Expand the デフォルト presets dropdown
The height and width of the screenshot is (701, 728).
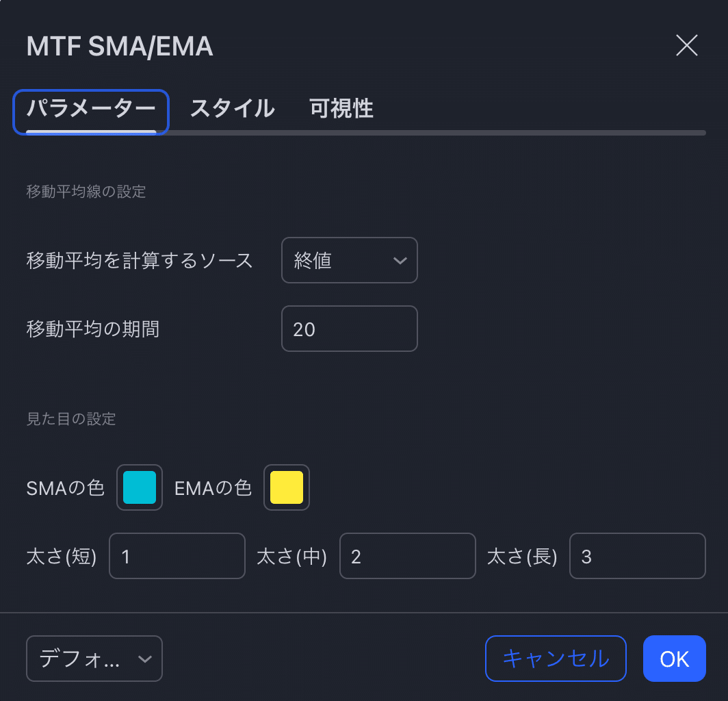[94, 659]
